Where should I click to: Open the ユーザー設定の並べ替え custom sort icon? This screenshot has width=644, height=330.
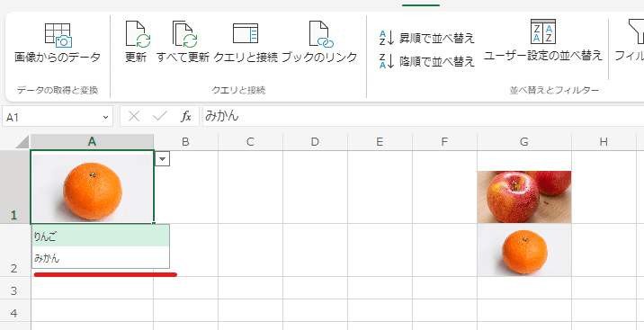[x=543, y=31]
